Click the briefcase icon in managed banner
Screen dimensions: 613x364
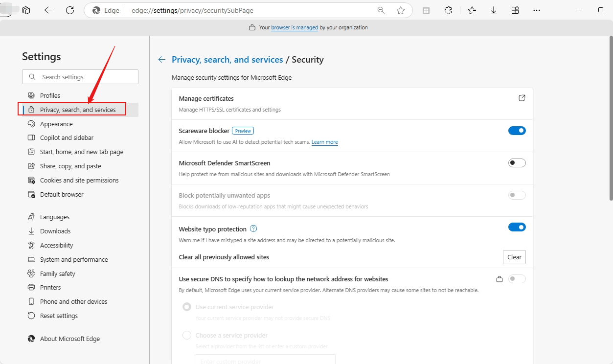pos(252,28)
